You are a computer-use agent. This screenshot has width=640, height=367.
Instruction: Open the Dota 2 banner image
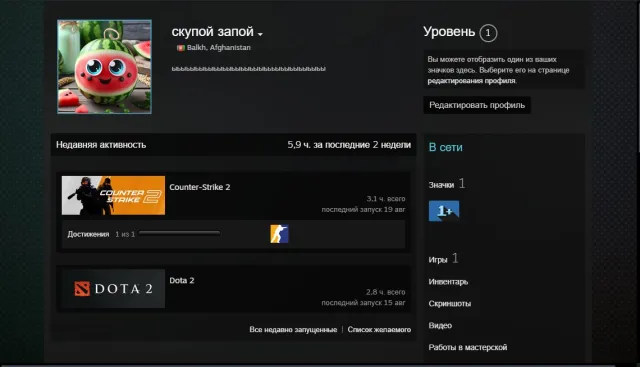coord(113,288)
